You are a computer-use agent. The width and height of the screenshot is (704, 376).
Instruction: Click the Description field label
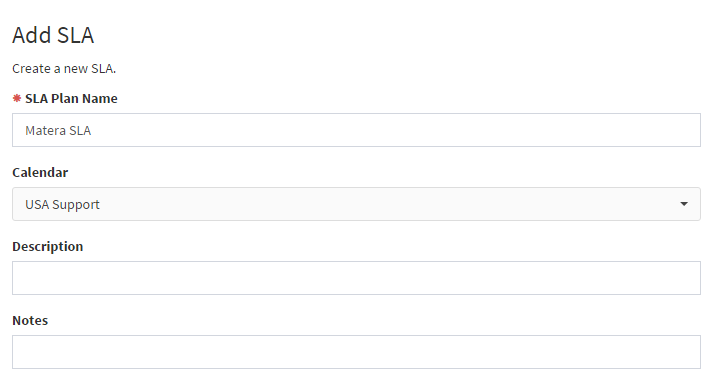click(x=48, y=247)
